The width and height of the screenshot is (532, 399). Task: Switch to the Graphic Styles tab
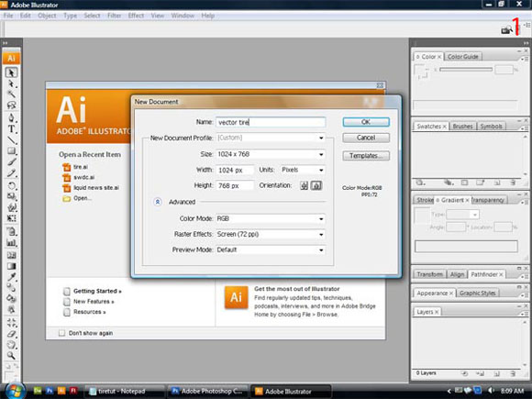[x=478, y=294]
